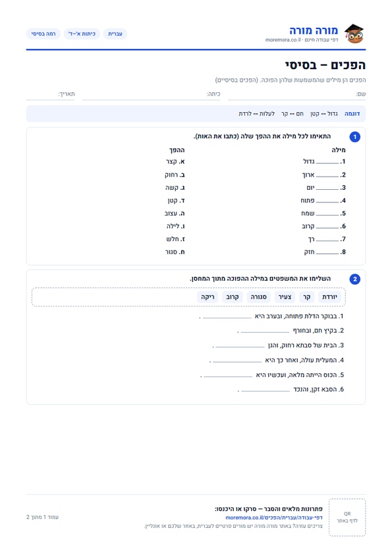Select the word chip יורדת

(x=329, y=297)
